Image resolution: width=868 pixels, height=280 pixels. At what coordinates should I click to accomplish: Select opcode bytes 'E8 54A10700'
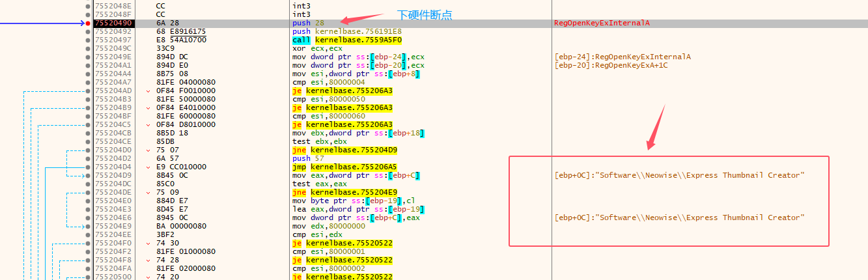(x=181, y=40)
